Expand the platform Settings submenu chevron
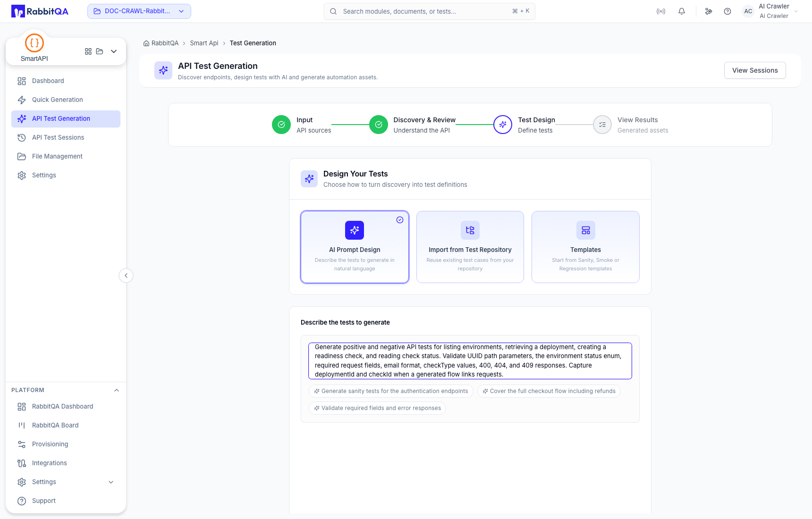Image resolution: width=812 pixels, height=519 pixels. point(111,482)
